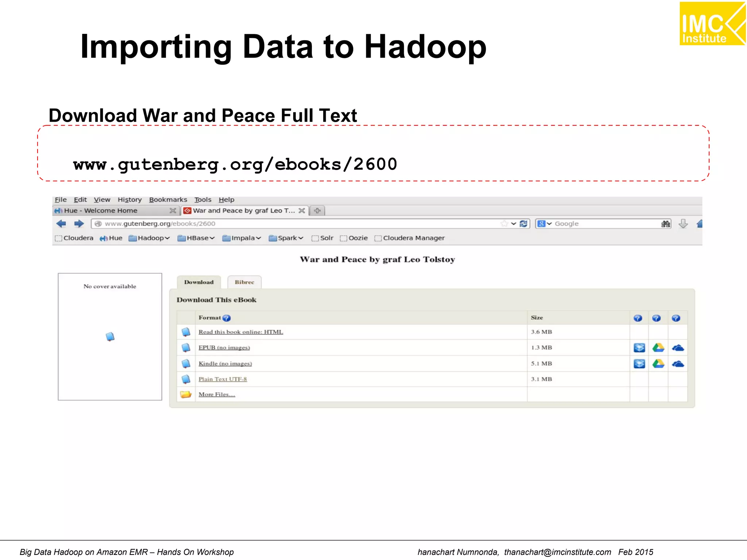Open the History menu
Screen dimensions: 747x560
point(130,200)
